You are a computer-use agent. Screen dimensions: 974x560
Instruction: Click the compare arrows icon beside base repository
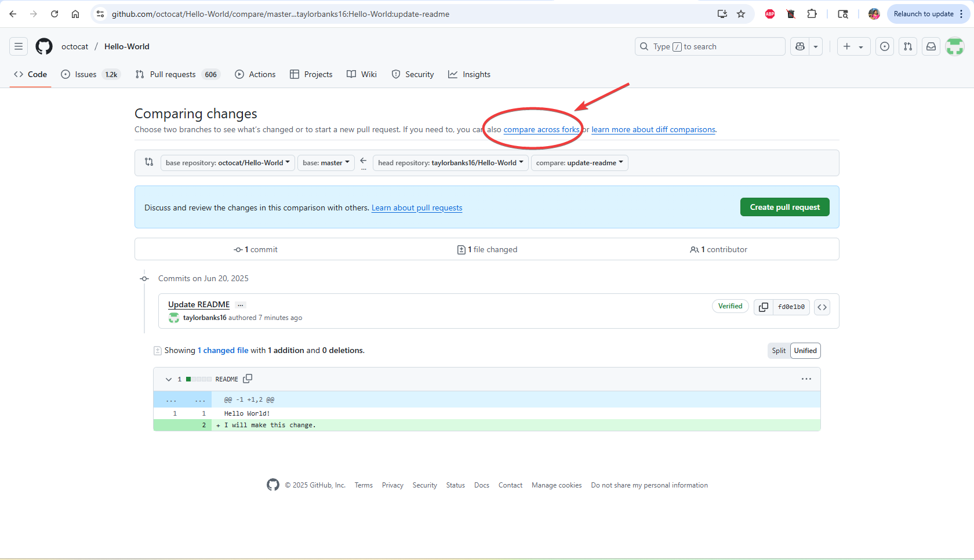point(149,162)
